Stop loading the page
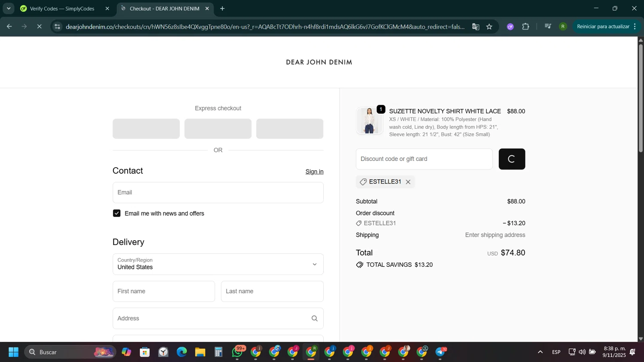644x362 pixels. [x=39, y=27]
